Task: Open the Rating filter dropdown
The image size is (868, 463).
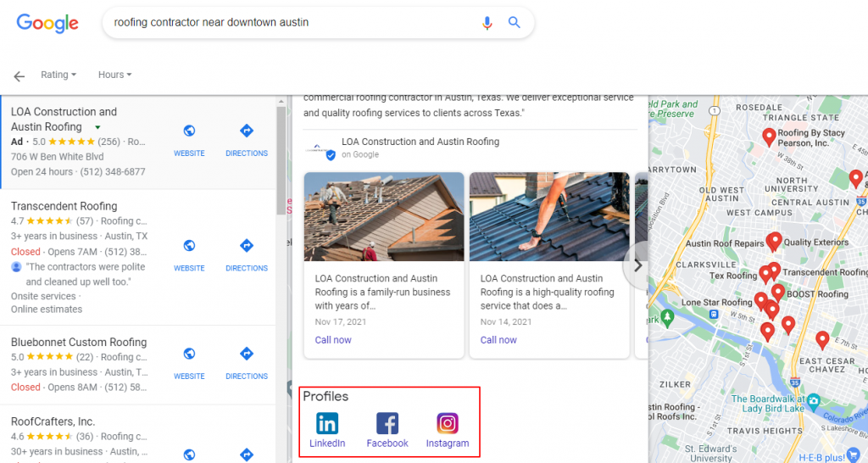Action: click(58, 75)
